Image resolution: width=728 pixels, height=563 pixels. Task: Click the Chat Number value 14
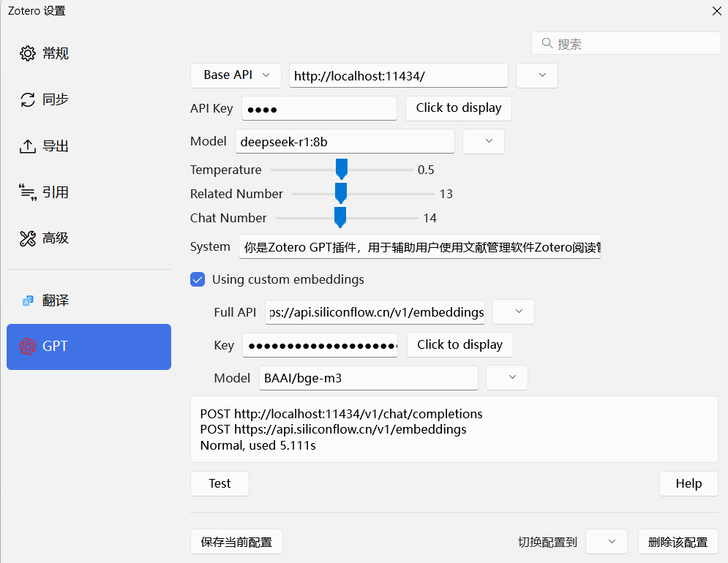430,218
